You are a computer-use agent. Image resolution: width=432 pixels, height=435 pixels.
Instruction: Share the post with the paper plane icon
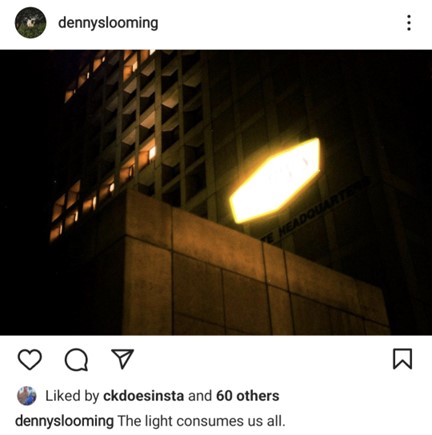point(122,359)
